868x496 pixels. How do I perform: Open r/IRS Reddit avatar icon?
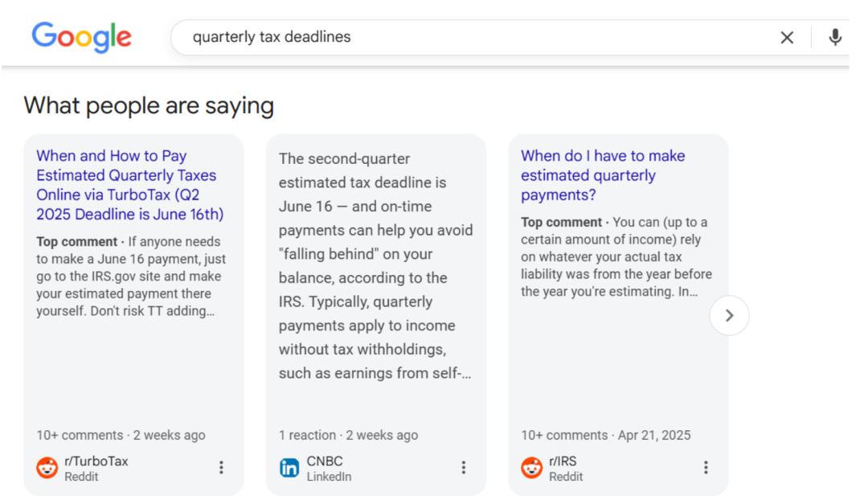[531, 468]
